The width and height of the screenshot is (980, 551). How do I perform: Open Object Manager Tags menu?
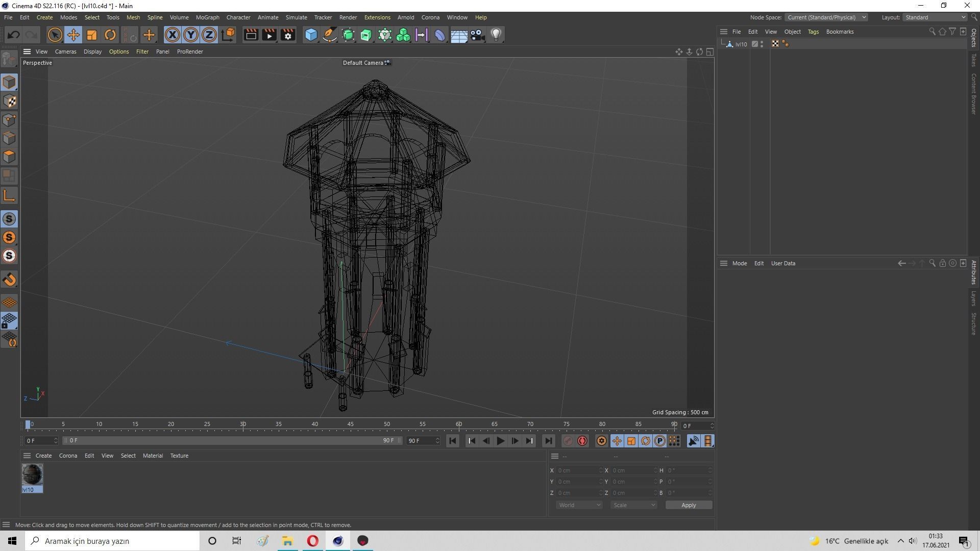pyautogui.click(x=813, y=32)
